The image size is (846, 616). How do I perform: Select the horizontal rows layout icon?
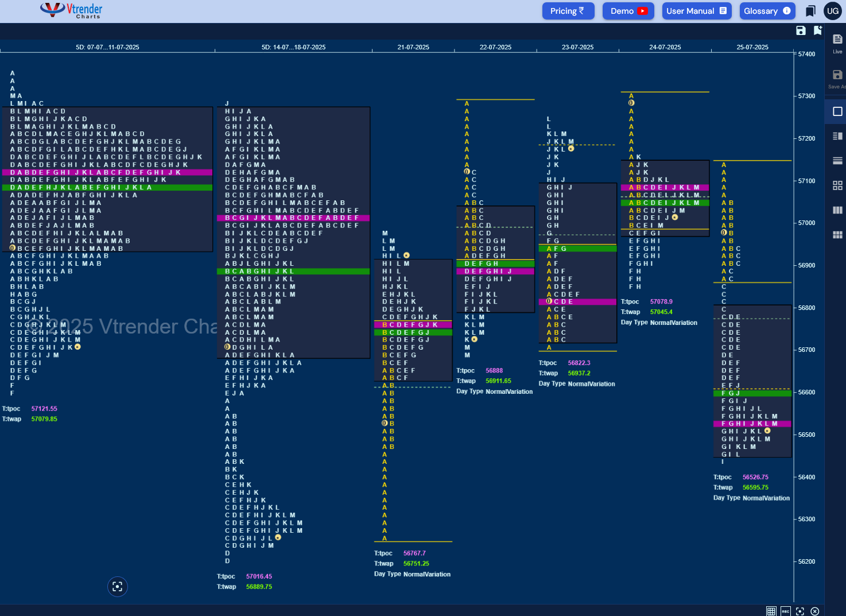coord(837,161)
